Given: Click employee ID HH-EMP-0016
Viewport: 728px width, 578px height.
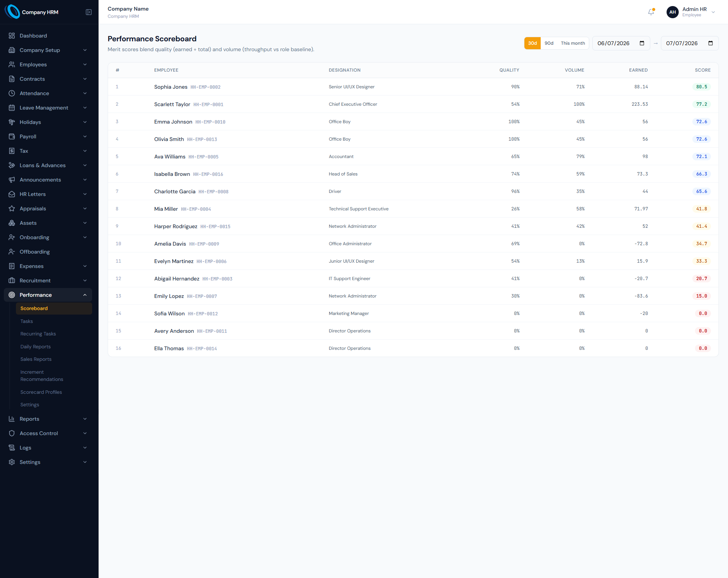Looking at the screenshot, I should [x=208, y=174].
